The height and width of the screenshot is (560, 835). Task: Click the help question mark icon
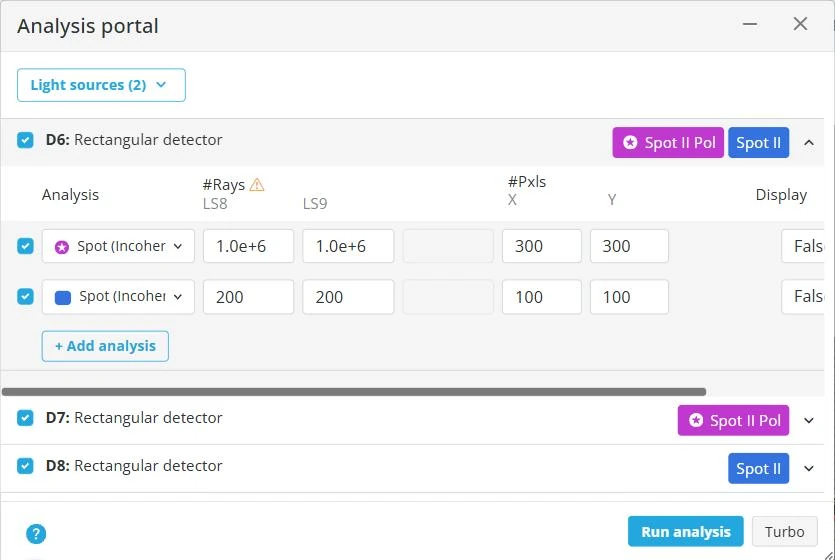(x=36, y=533)
